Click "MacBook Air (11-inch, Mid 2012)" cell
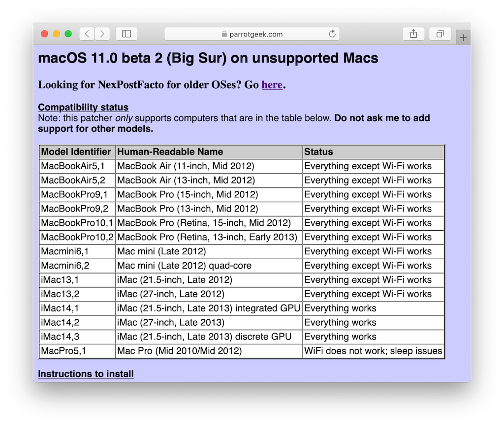 click(x=209, y=166)
